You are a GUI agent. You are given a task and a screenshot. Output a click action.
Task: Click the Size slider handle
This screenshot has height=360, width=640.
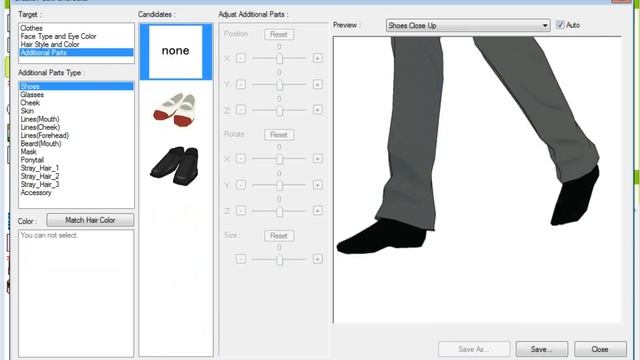280,260
